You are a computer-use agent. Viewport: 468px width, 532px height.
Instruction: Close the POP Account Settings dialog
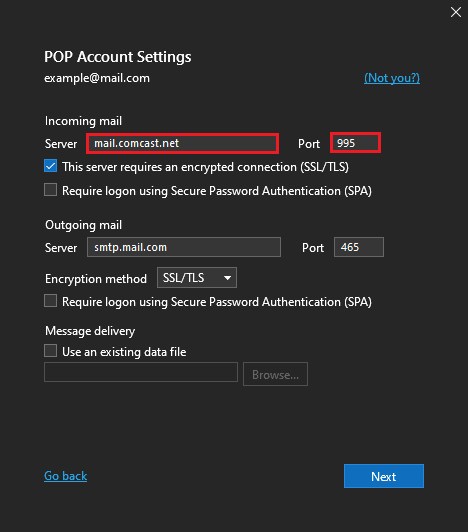coord(456,12)
